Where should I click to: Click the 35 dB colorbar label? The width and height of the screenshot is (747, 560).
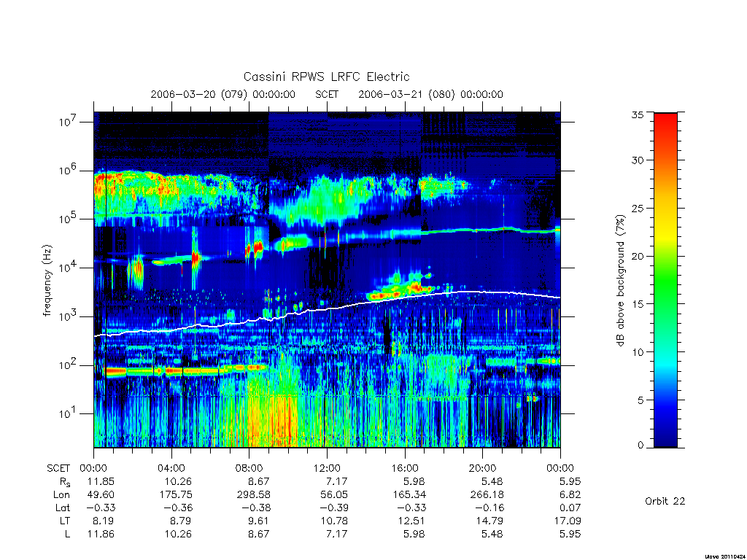(637, 114)
